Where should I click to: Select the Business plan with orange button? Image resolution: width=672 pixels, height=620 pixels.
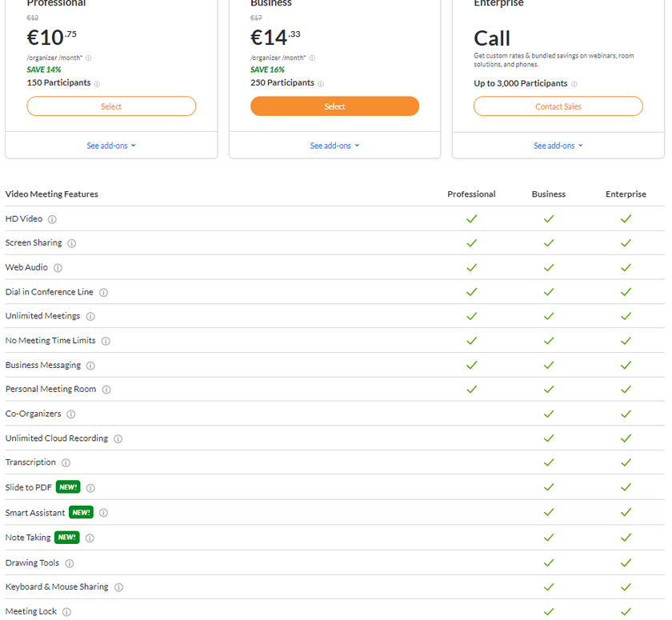[x=334, y=106]
